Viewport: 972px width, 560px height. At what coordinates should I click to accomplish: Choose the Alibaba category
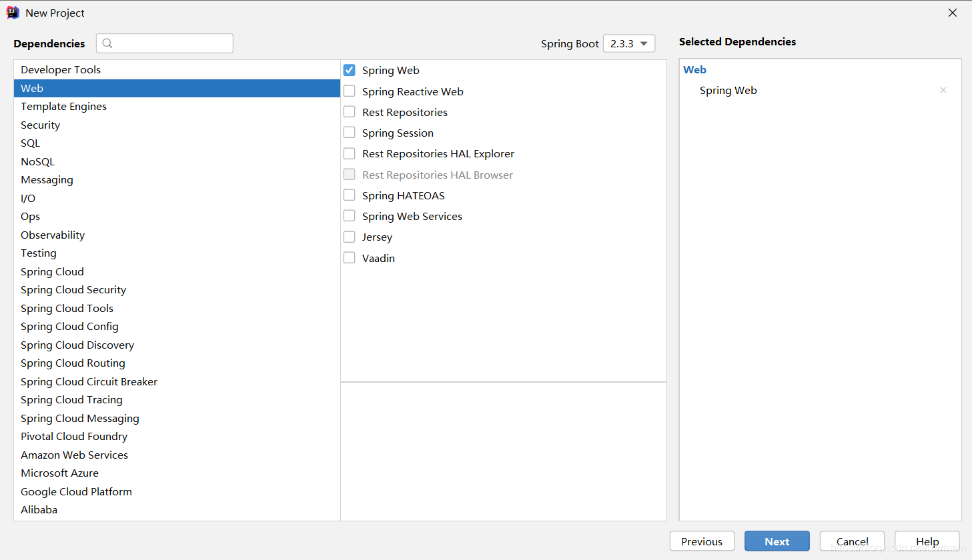(177, 509)
